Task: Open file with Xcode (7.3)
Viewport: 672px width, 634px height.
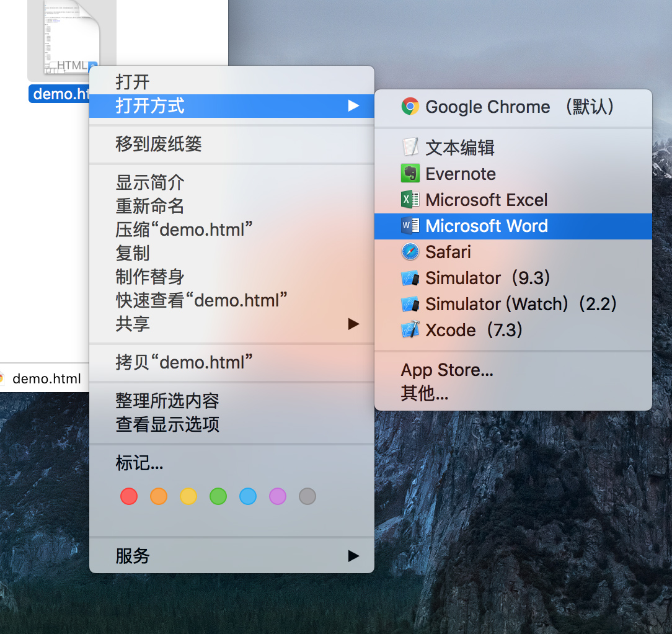Action: pos(513,330)
